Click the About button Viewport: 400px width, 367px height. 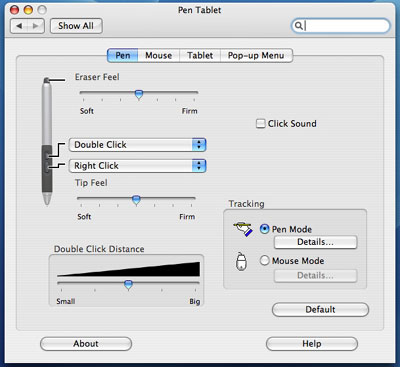point(86,344)
